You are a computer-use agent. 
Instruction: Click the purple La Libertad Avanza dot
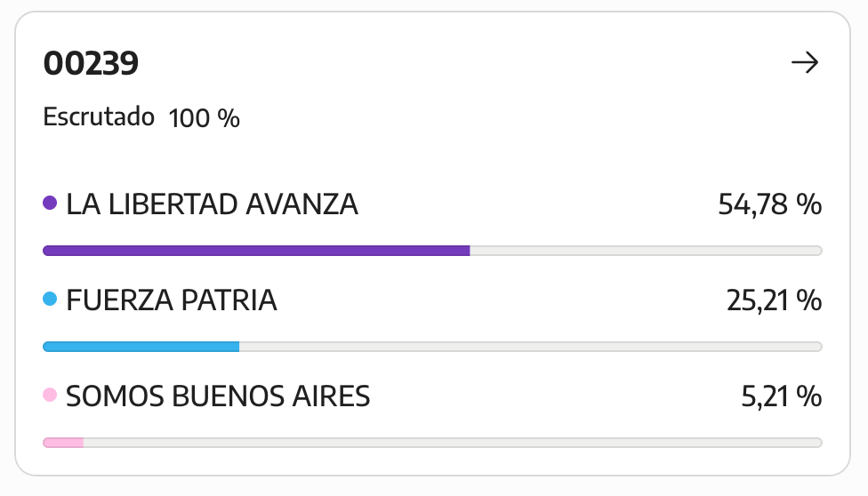point(50,204)
